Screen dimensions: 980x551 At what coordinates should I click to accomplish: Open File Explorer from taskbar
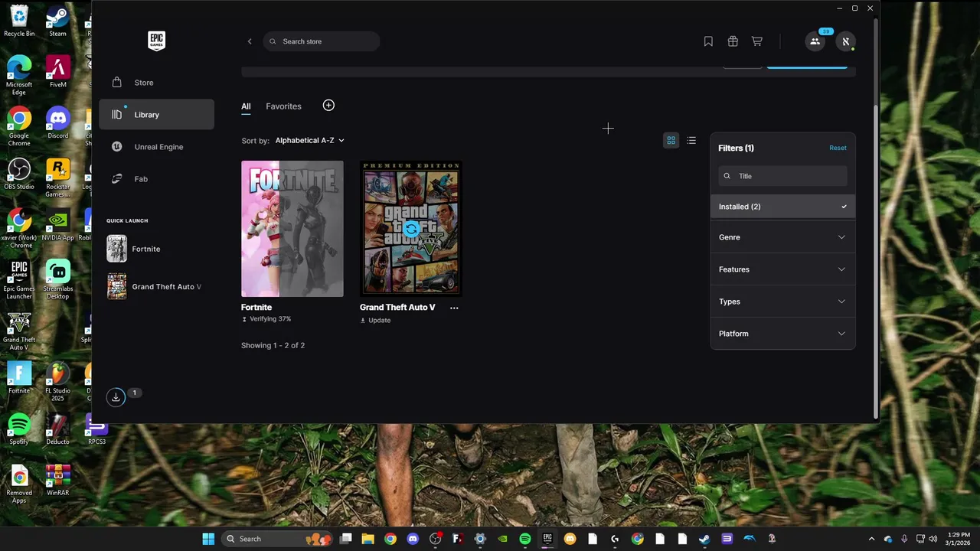[367, 539]
